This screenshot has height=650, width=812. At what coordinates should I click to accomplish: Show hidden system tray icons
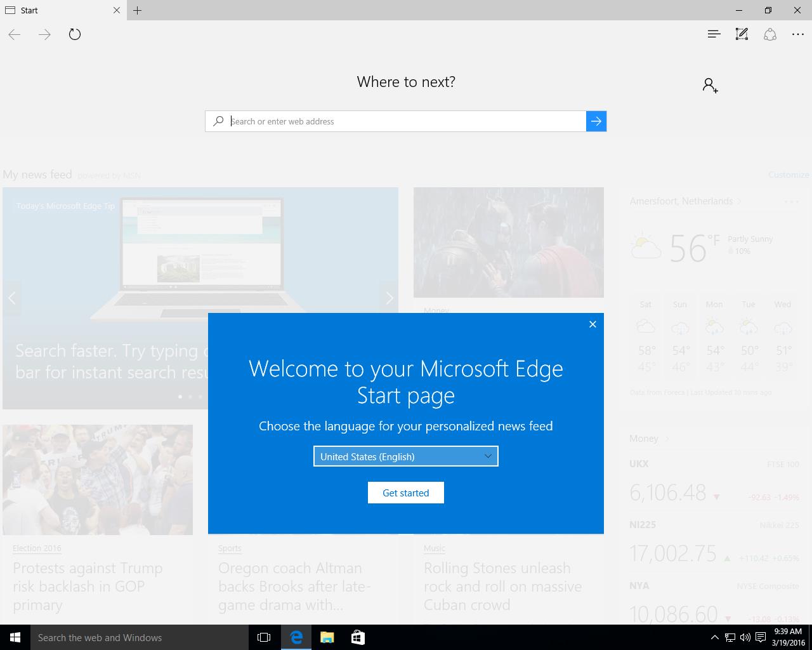point(714,637)
